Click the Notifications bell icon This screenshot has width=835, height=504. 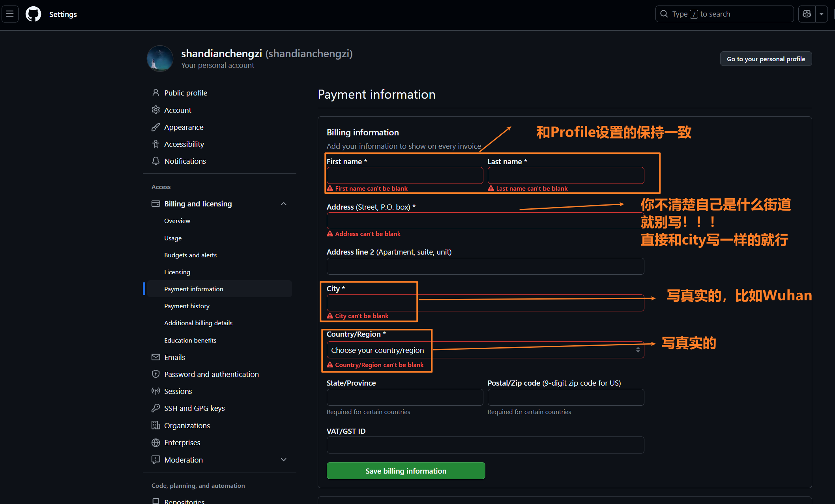(x=156, y=161)
